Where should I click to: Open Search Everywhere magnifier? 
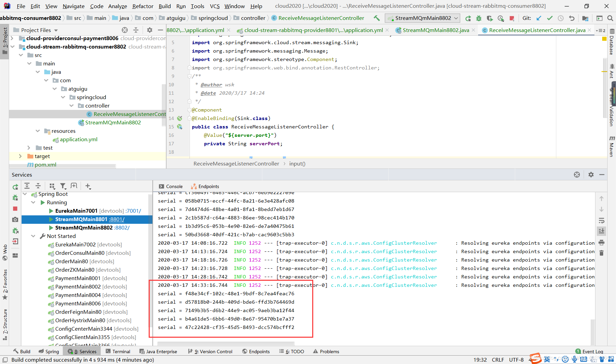pyautogui.click(x=610, y=18)
